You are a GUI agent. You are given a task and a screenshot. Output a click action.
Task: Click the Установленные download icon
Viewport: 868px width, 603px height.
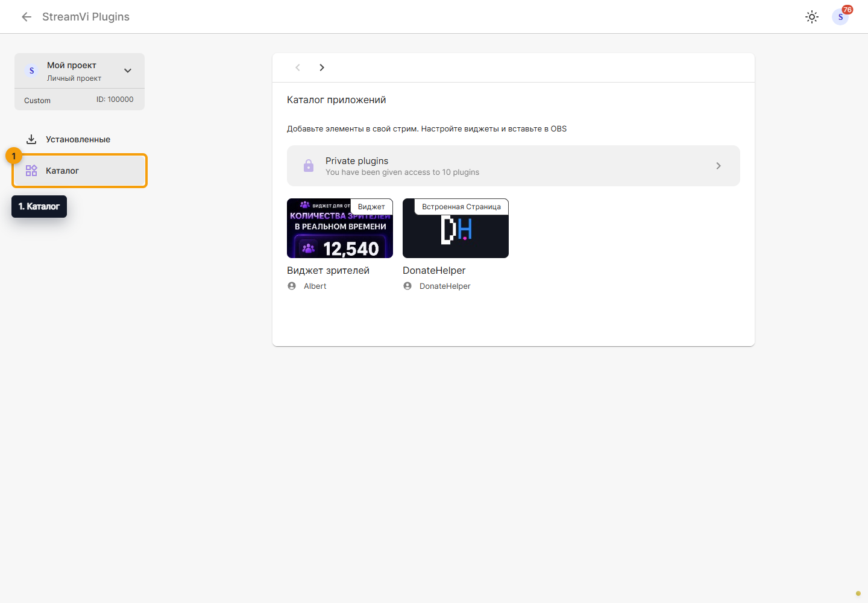[x=31, y=139]
